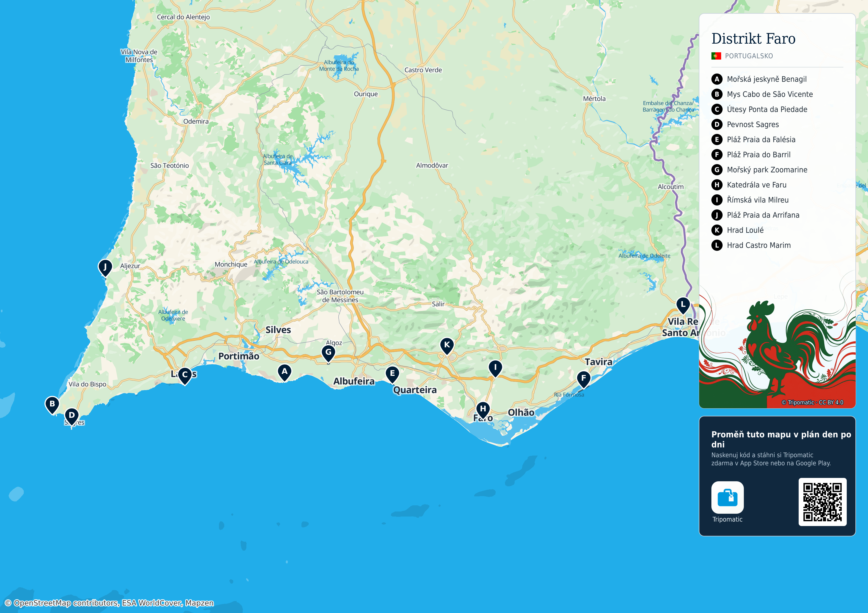The width and height of the screenshot is (868, 613).
Task: Click map pin G near Algoz
Action: (329, 353)
